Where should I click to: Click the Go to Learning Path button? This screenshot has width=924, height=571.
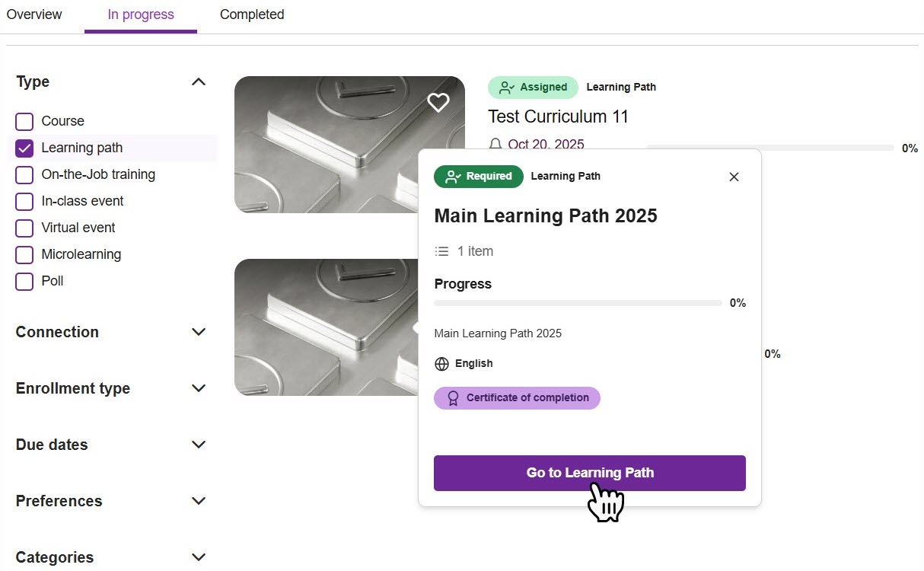click(x=589, y=473)
